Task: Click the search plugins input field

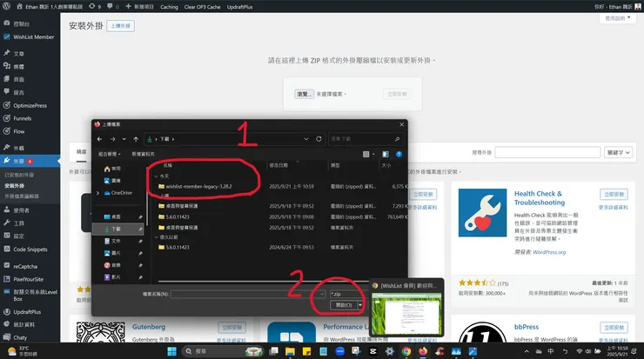Action: [x=547, y=153]
